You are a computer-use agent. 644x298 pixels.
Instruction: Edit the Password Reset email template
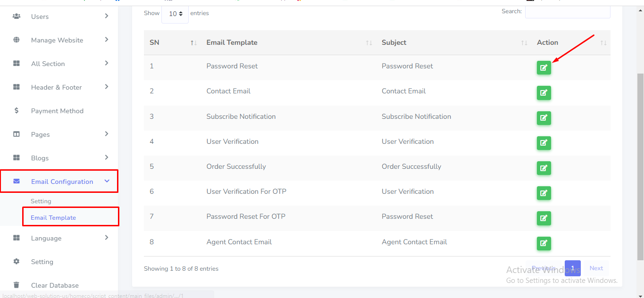point(544,68)
